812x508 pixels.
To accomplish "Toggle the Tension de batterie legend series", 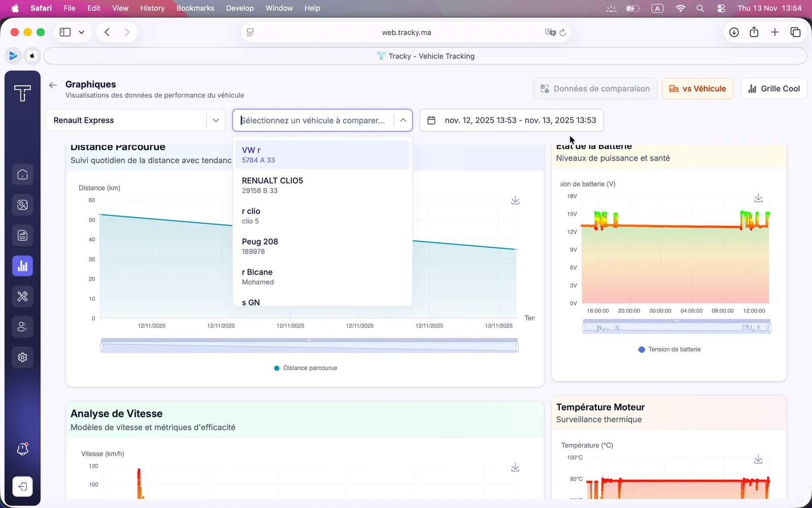I will tap(669, 350).
